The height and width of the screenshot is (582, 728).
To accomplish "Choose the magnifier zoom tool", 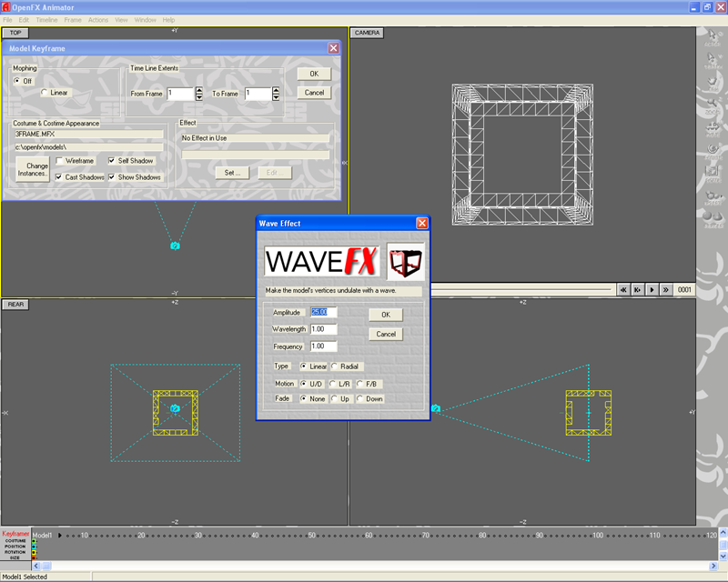I will 713,105.
